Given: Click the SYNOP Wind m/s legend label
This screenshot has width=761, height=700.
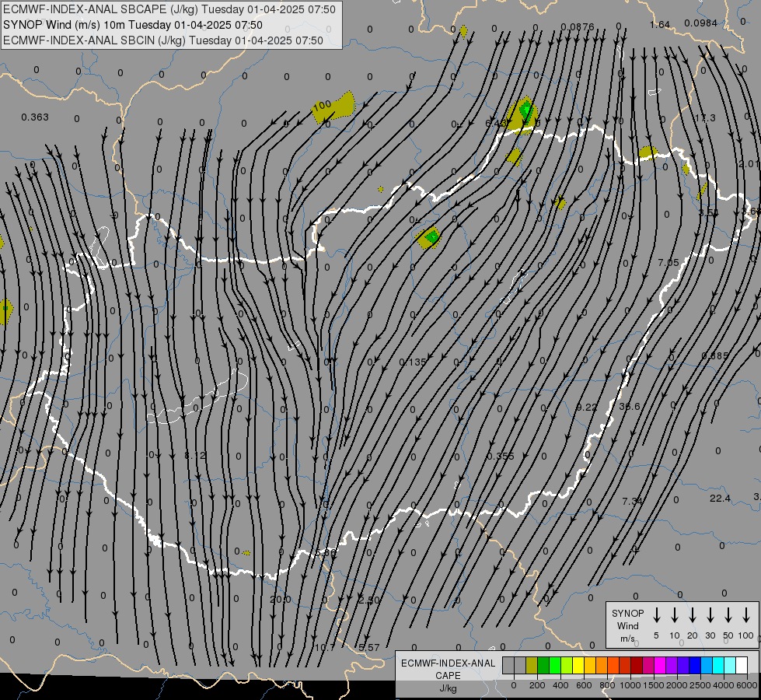Looking at the screenshot, I should (627, 625).
